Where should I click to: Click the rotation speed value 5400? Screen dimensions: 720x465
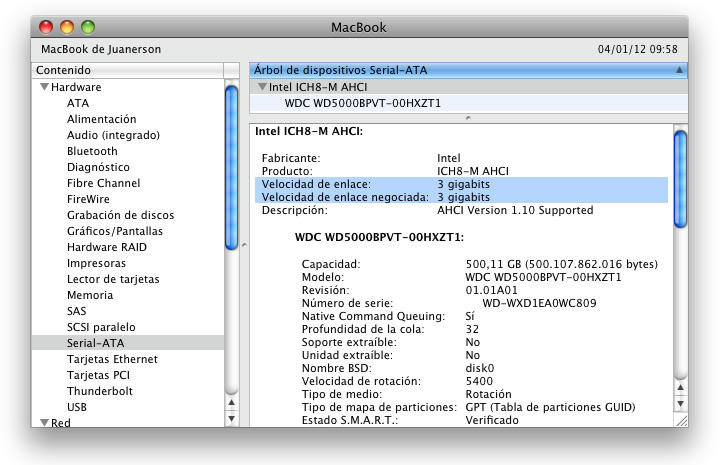(x=479, y=381)
